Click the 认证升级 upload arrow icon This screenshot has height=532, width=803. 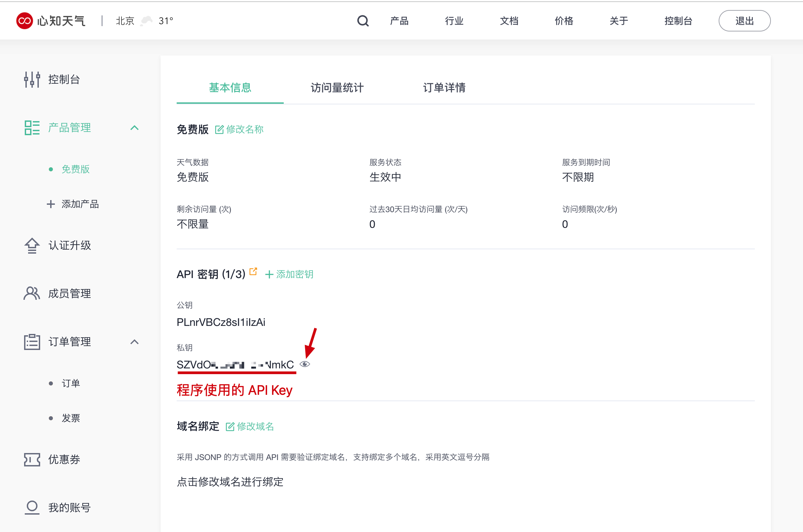[x=32, y=245]
